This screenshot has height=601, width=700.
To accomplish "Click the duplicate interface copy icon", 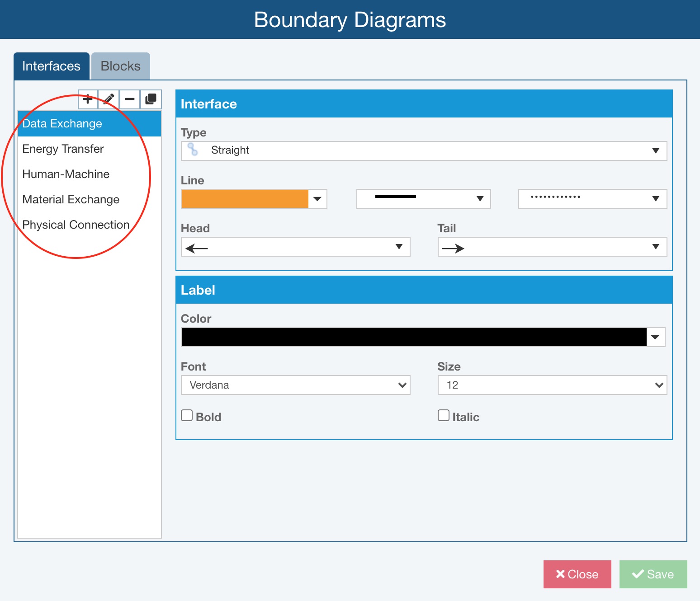I will (x=151, y=99).
